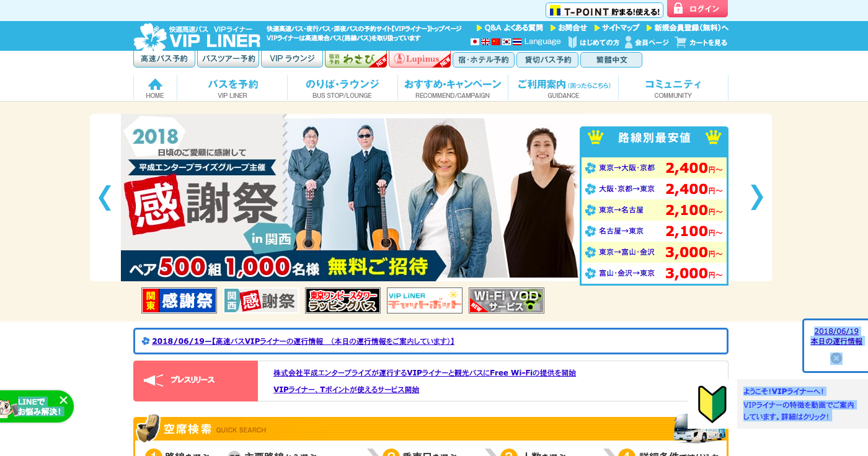Close the 運行情報 side panel
Viewport: 868px width, 456px height.
point(836,358)
